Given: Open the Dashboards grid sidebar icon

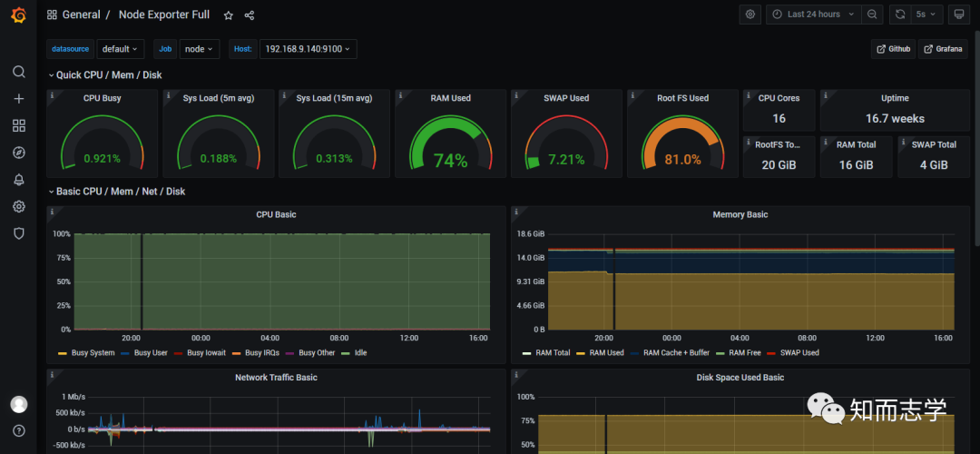Looking at the screenshot, I should [x=19, y=125].
